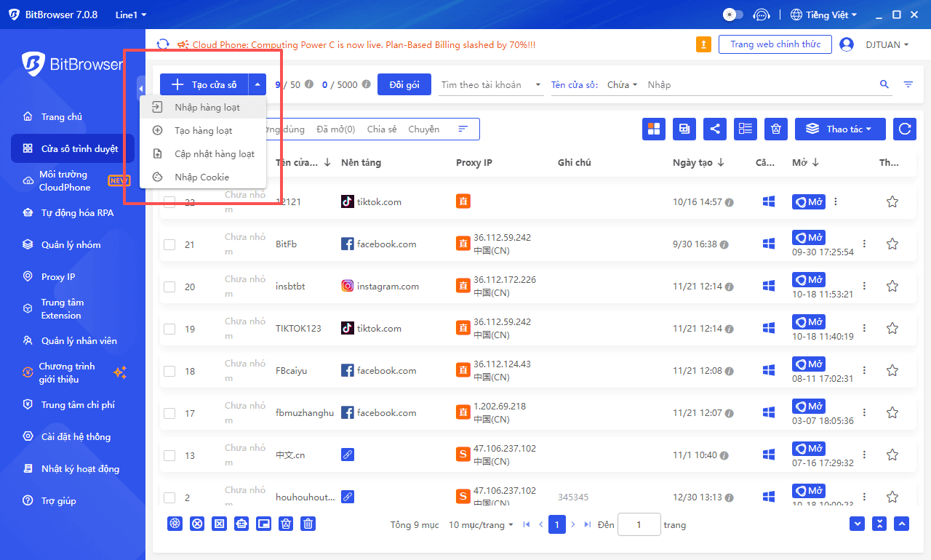This screenshot has height=560, width=931.
Task: Tick the checkbox for TIKTOK123 row
Action: point(170,328)
